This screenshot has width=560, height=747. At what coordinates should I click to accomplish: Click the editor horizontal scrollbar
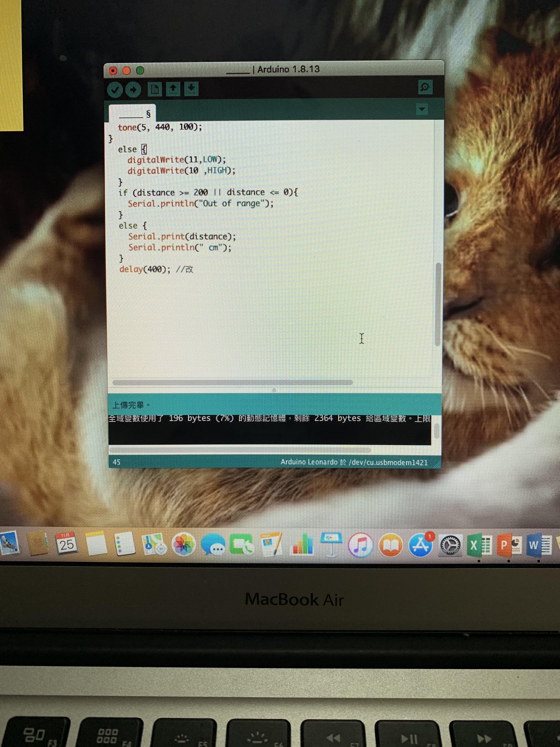(233, 383)
